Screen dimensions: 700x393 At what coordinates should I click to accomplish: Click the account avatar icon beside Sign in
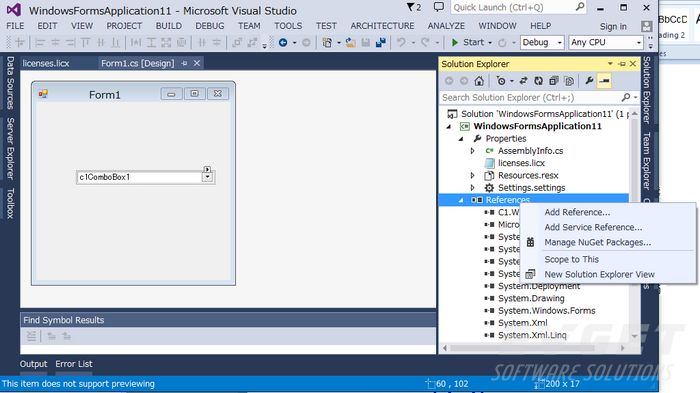646,26
